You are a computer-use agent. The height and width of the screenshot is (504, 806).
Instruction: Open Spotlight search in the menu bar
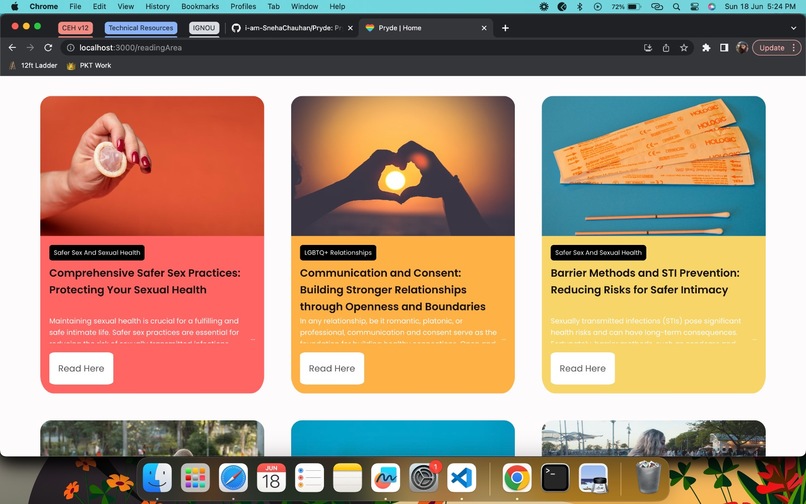[x=676, y=7]
